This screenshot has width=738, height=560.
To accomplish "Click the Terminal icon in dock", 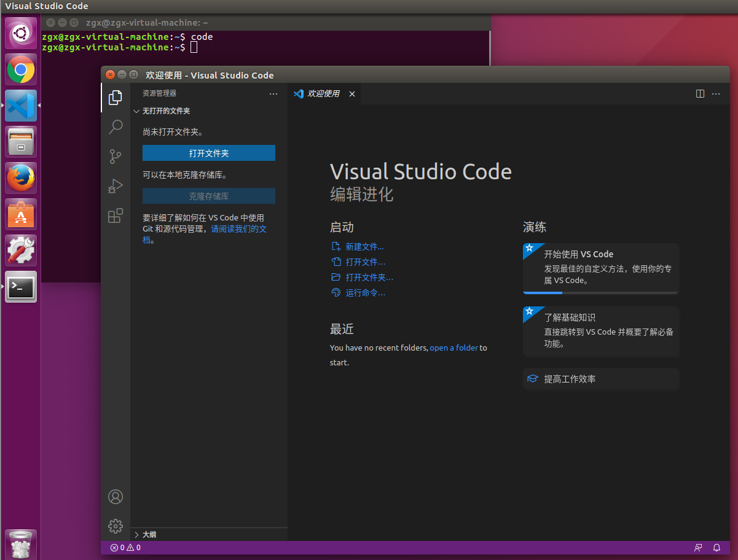I will [x=21, y=287].
